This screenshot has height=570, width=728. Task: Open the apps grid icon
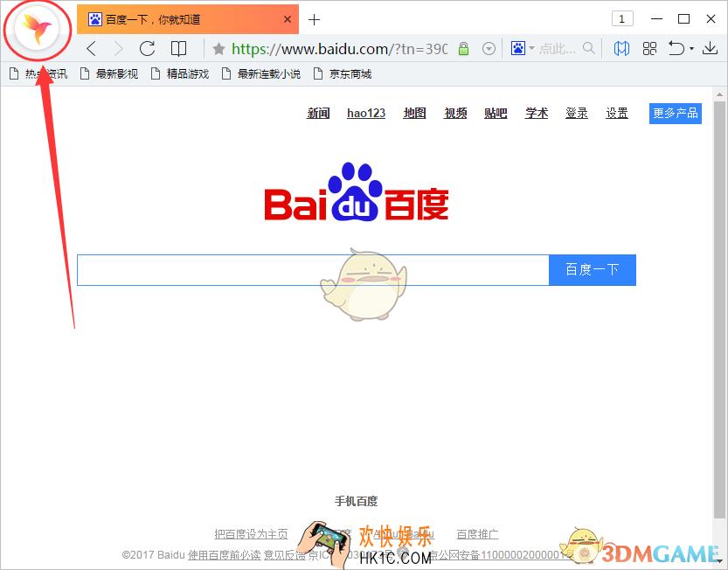(x=649, y=48)
